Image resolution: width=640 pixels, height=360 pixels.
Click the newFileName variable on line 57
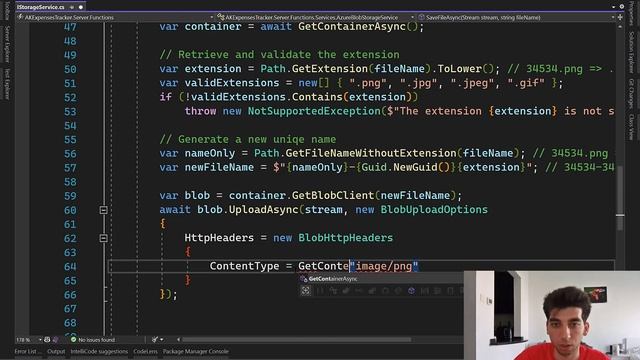click(x=219, y=167)
